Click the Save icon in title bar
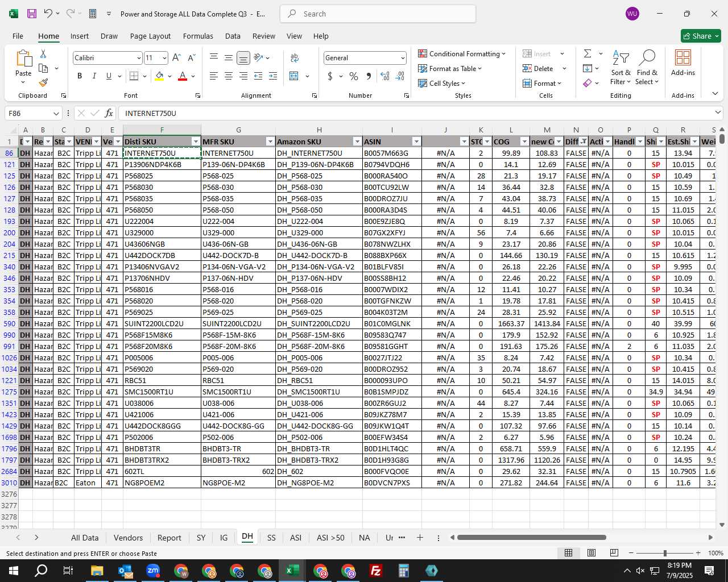This screenshot has height=582, width=728. [x=32, y=14]
